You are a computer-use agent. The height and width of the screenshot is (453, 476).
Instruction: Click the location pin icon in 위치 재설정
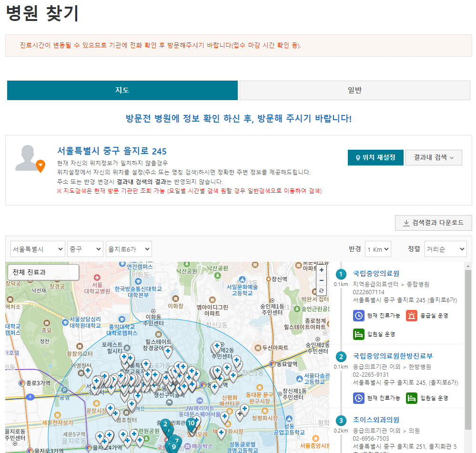coord(358,158)
